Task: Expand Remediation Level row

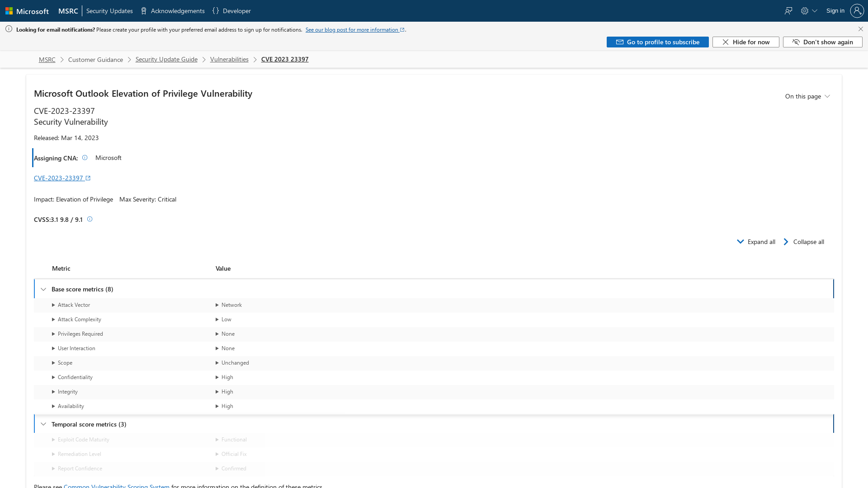Action: pos(76,454)
